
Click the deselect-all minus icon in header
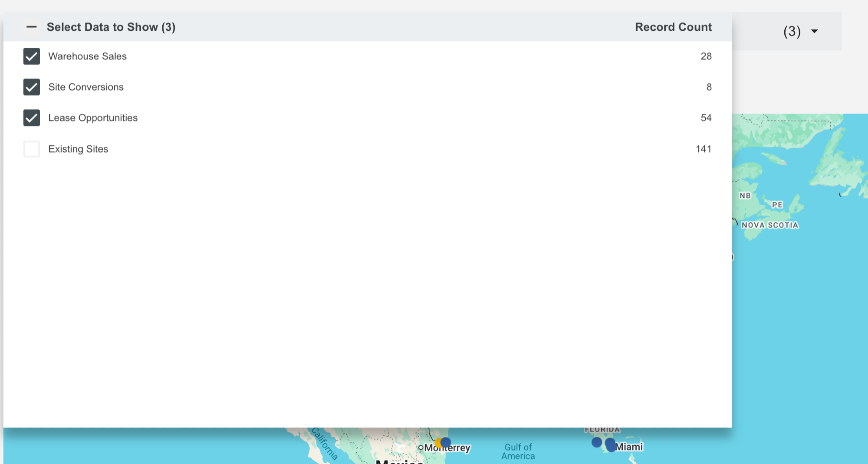(x=32, y=27)
